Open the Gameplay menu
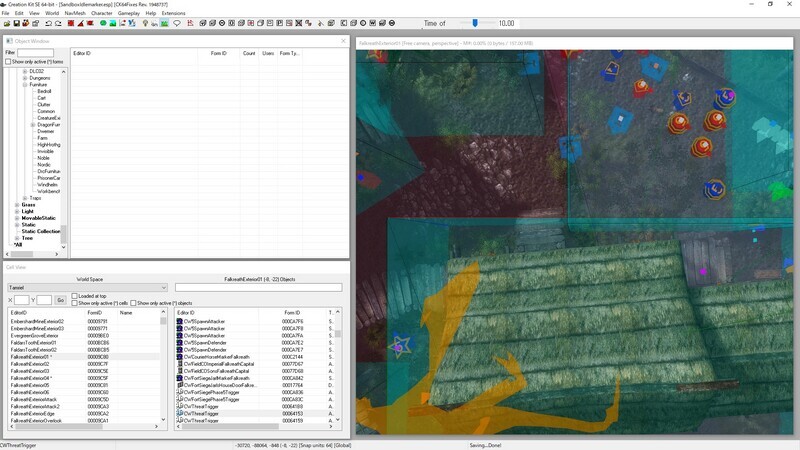The image size is (800, 450). click(129, 13)
